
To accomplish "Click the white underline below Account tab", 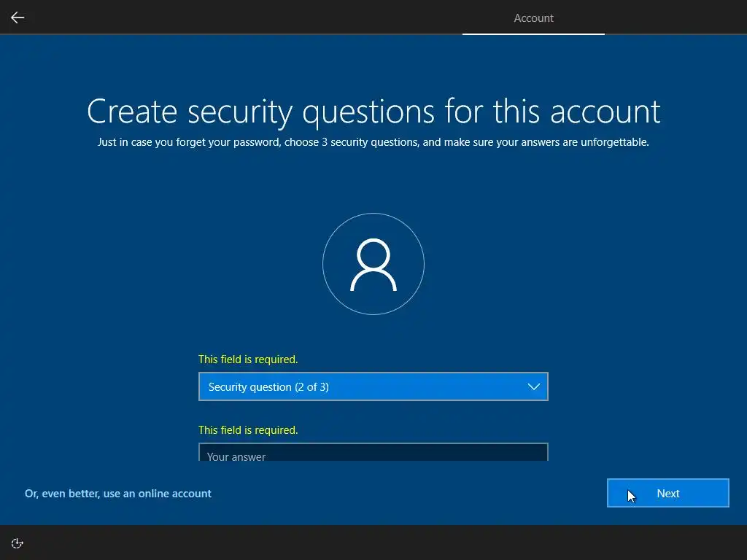I will click(533, 34).
